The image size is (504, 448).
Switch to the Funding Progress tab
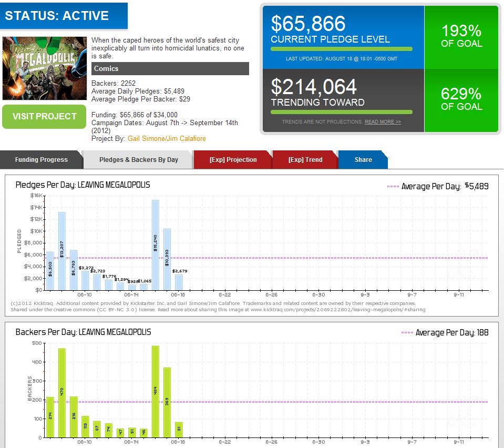(41, 160)
